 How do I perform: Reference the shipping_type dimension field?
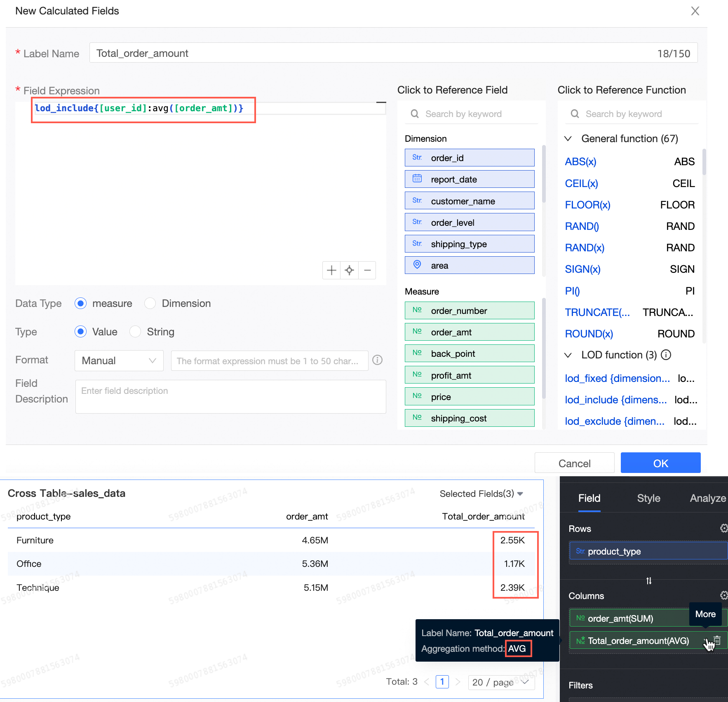coord(470,243)
